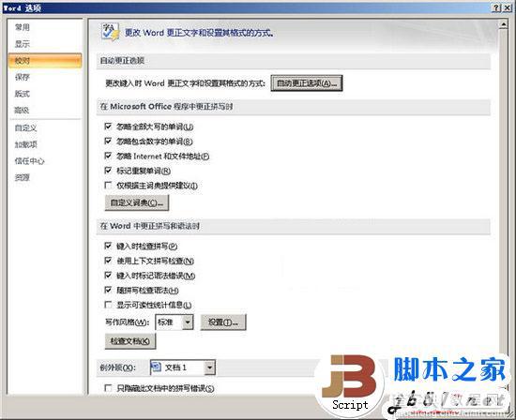Image resolution: width=516 pixels, height=420 pixels.
Task: Enable 只隐藏此文档中的拼写错误 checkbox
Action: tap(108, 388)
